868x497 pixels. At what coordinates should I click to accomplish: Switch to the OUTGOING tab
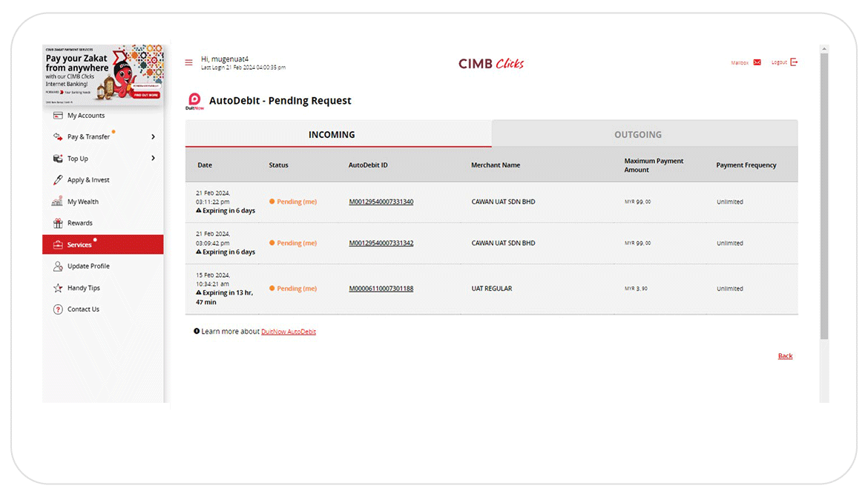point(638,135)
